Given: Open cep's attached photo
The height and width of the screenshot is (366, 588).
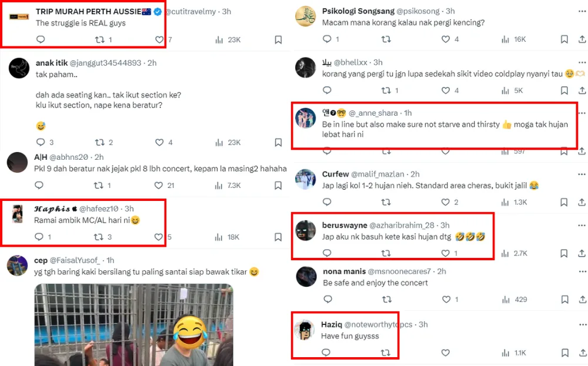Looking at the screenshot, I should 134,325.
